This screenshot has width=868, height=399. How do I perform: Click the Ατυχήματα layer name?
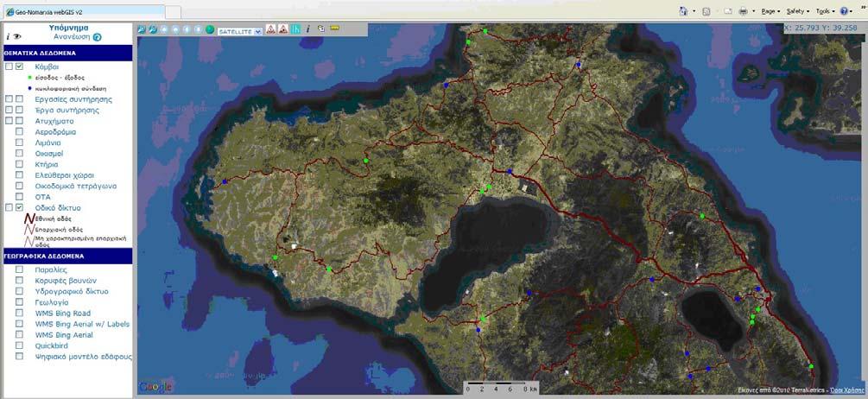click(54, 121)
